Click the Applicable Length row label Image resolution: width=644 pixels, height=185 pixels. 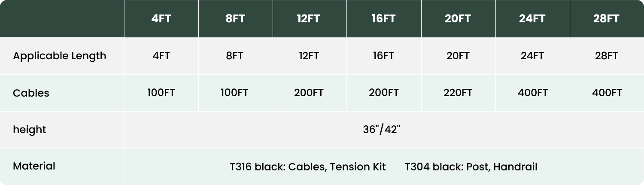(60, 56)
